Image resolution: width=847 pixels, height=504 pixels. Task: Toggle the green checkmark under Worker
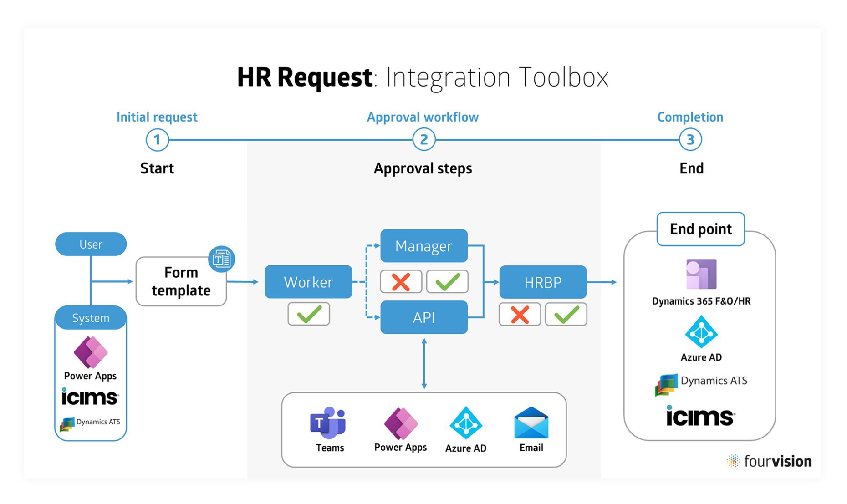308,314
